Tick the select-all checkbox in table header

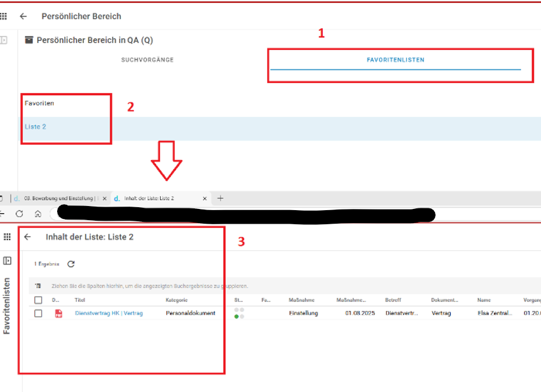[38, 300]
